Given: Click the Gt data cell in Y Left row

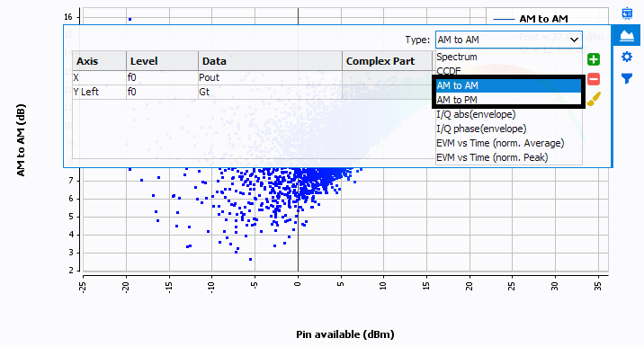Looking at the screenshot, I should click(270, 92).
